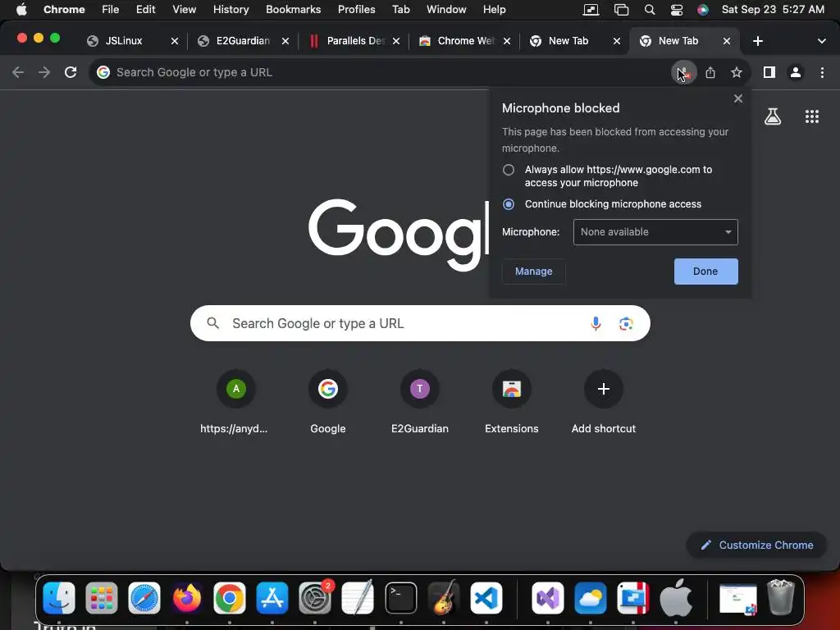This screenshot has height=630, width=840.
Task: Open the Trash in the dock
Action: coord(781,597)
